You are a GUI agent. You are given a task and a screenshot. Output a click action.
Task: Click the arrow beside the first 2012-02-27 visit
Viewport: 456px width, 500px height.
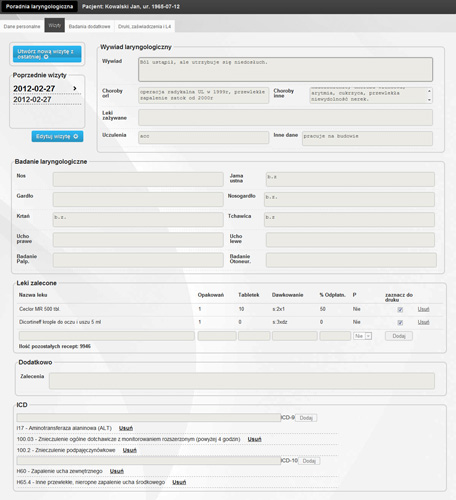[x=75, y=88]
